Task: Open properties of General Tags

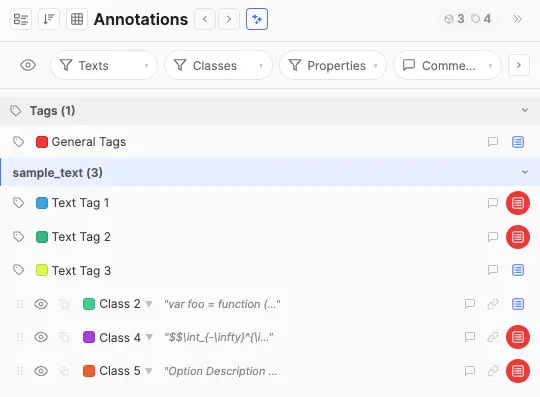Action: [x=518, y=142]
